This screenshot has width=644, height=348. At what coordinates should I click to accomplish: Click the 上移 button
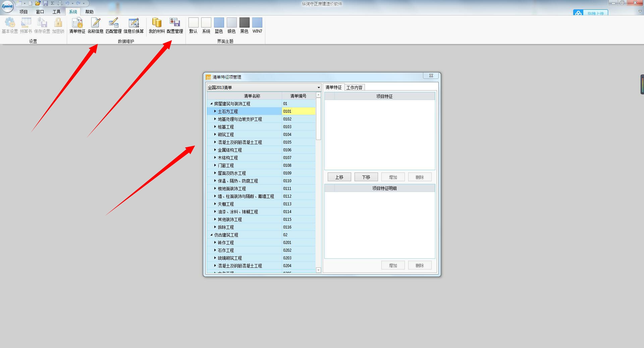point(339,177)
